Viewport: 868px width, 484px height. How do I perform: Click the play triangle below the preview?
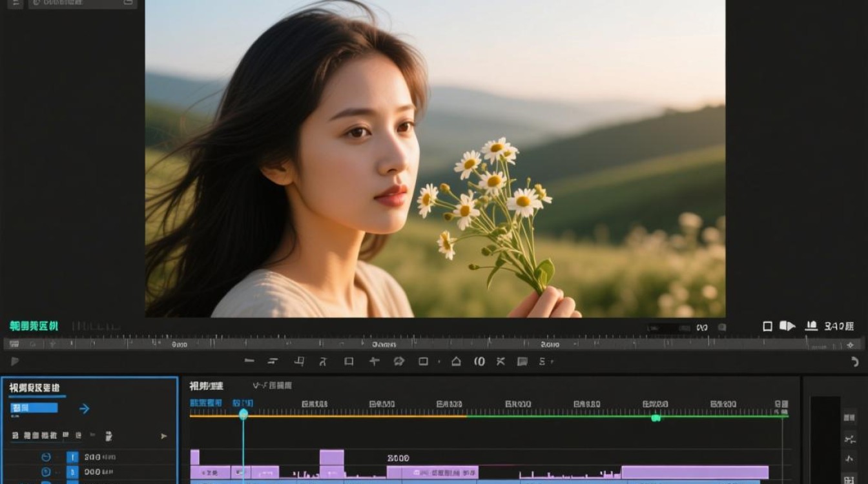pos(15,361)
